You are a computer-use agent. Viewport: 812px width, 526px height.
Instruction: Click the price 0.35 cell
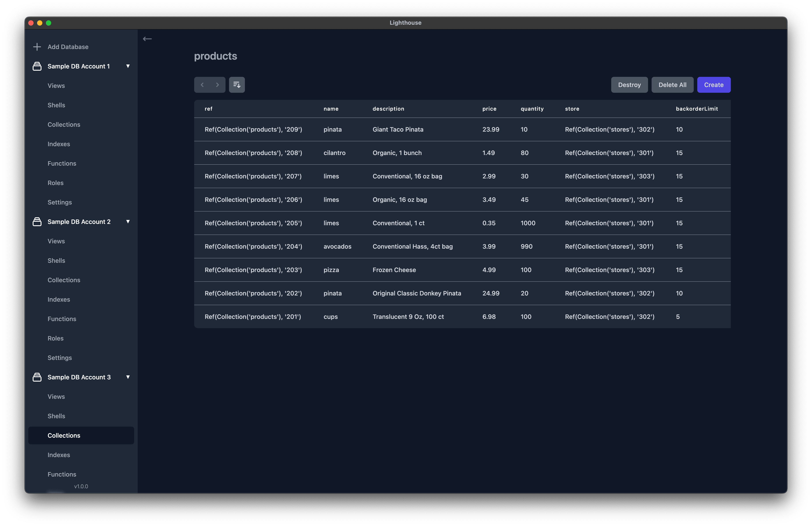(489, 223)
